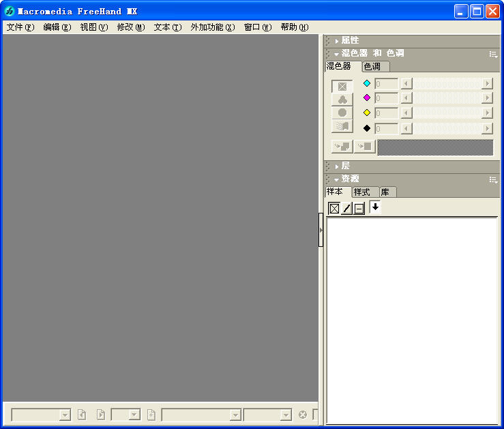504x429 pixels.
Task: Click the magenta color slider track
Action: [447, 98]
